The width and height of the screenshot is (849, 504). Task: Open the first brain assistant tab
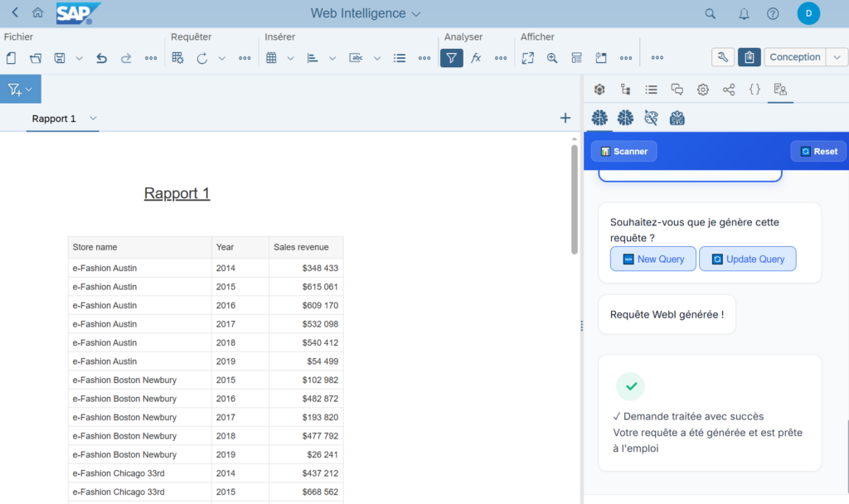tap(599, 118)
